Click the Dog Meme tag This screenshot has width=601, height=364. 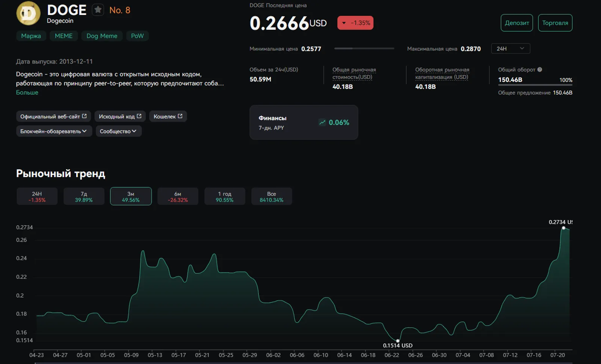click(x=102, y=36)
